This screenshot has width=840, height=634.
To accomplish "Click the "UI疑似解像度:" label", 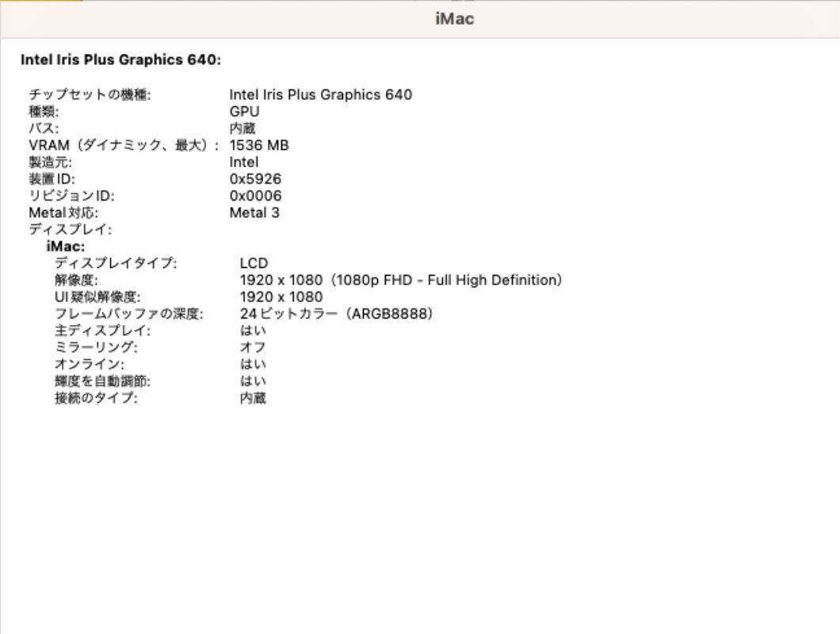I will click(x=97, y=297).
